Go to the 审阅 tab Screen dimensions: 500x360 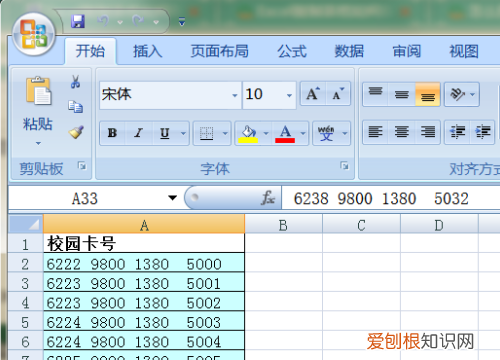406,51
